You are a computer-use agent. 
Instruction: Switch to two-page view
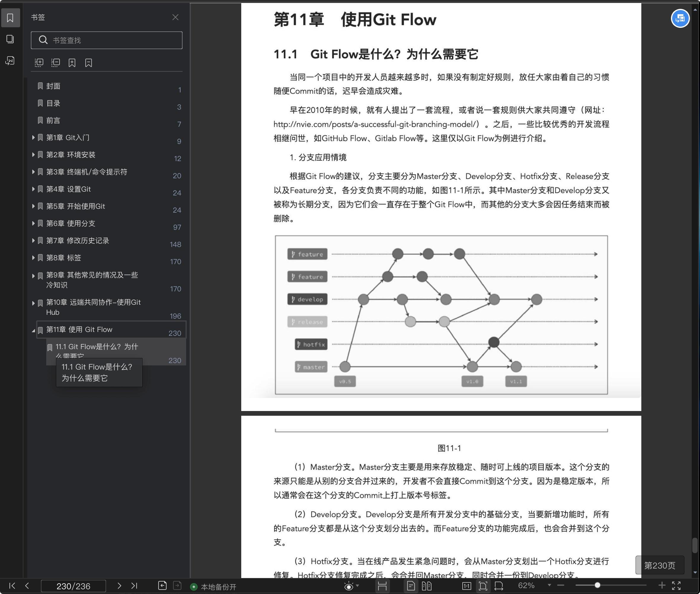pyautogui.click(x=427, y=586)
